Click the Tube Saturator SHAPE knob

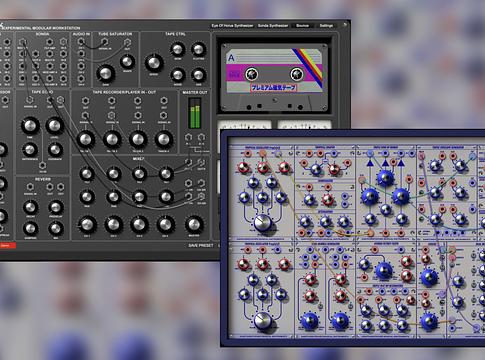pyautogui.click(x=127, y=62)
